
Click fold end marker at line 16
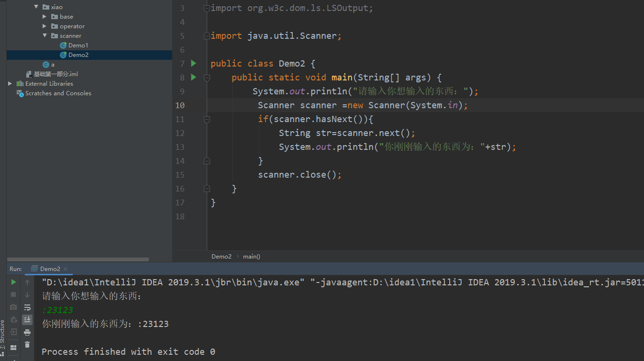click(x=207, y=189)
